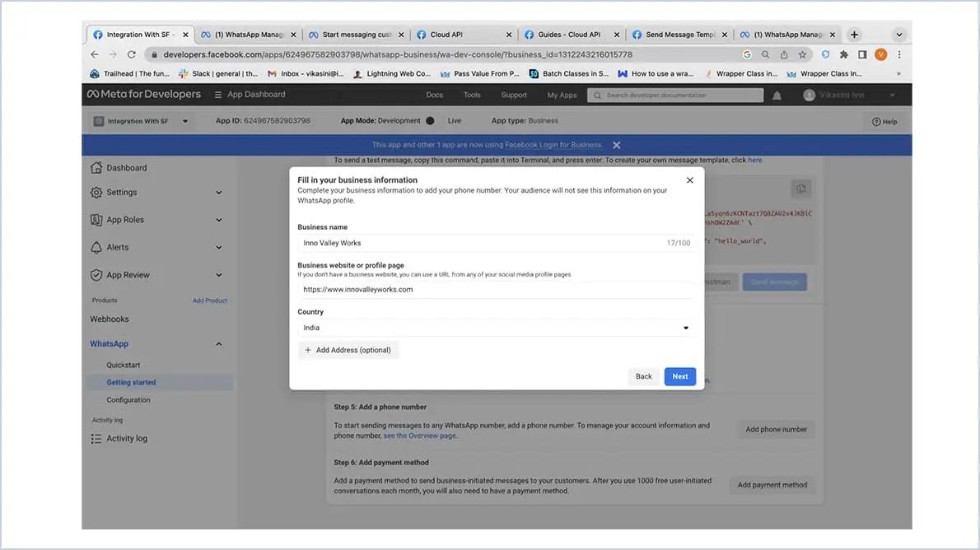Collapse the WhatsApp section chevron
Image resolution: width=980 pixels, height=550 pixels.
point(219,344)
